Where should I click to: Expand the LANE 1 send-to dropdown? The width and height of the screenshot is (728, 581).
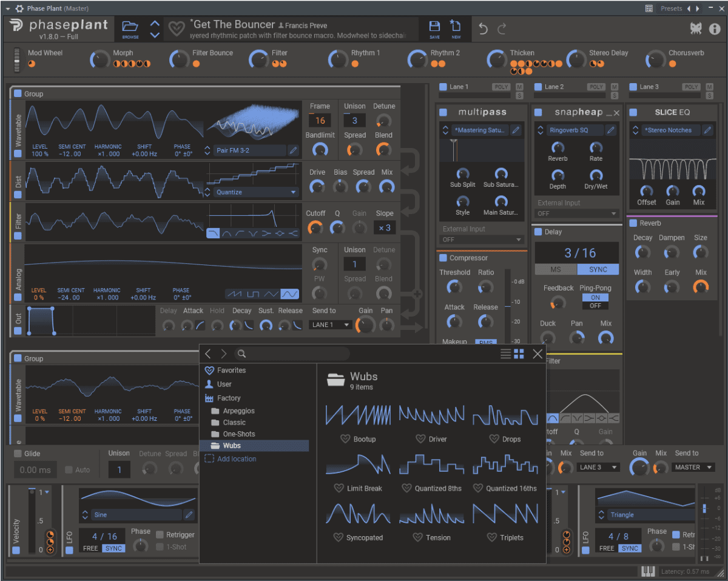coord(331,325)
